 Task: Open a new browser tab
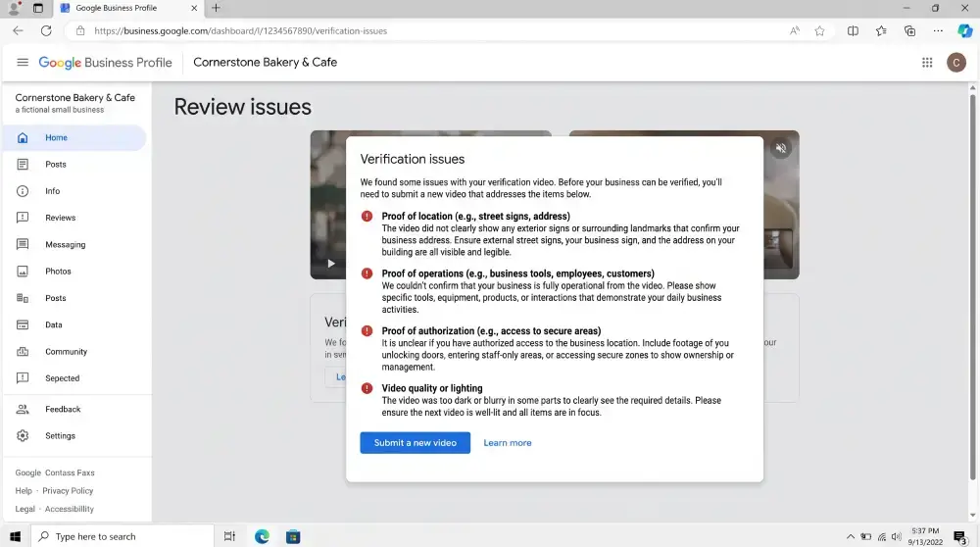217,8
